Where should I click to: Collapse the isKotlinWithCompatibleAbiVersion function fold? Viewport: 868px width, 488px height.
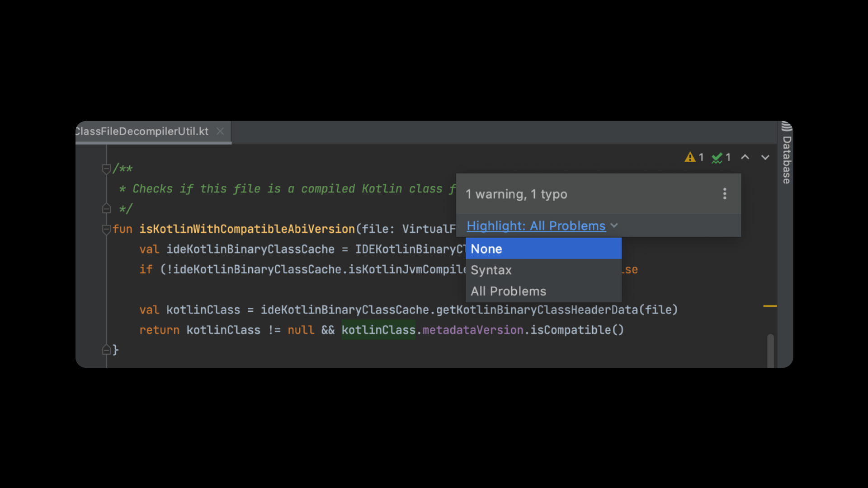[x=107, y=229]
